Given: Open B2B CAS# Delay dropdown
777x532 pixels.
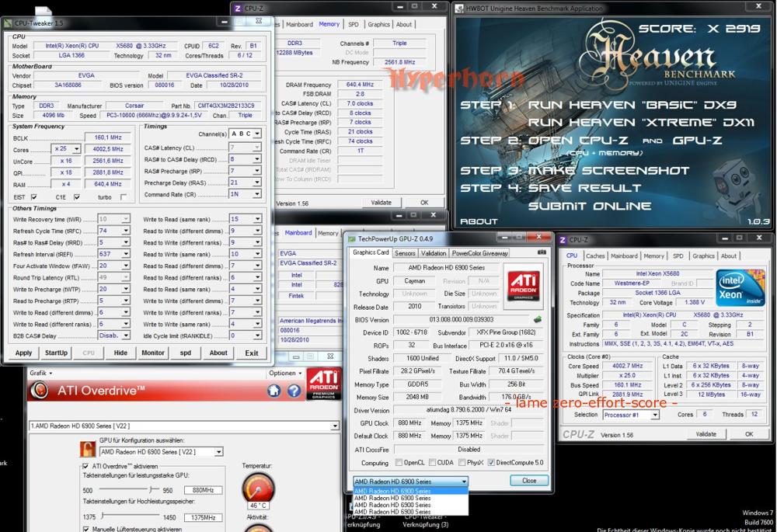Looking at the screenshot, I should [x=126, y=336].
